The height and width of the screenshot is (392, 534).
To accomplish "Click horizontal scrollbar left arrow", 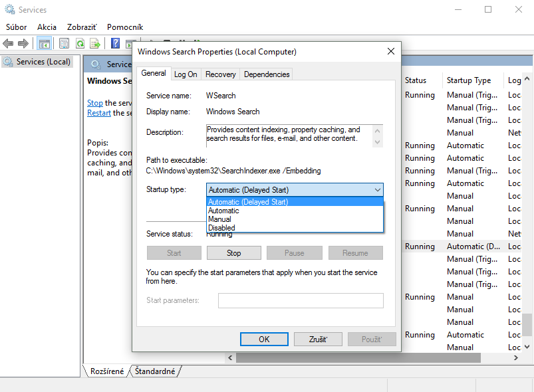I will 230,357.
